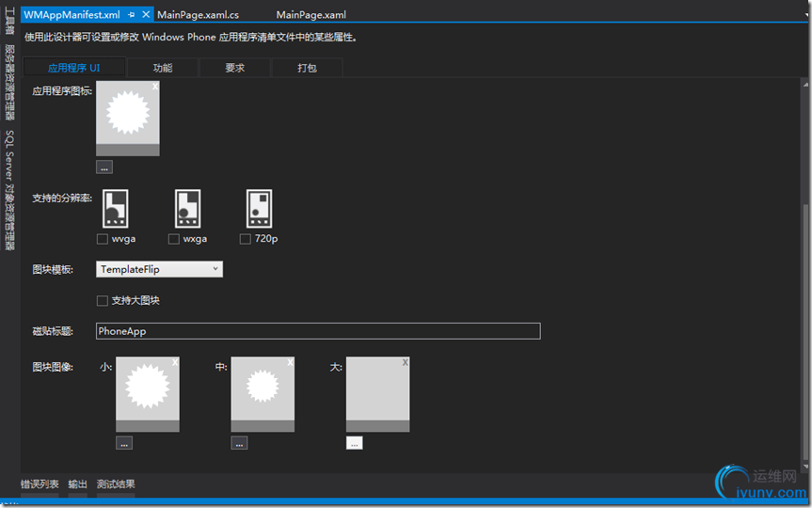
Task: Close the WMAppManifest.xml tab
Action: coord(146,14)
